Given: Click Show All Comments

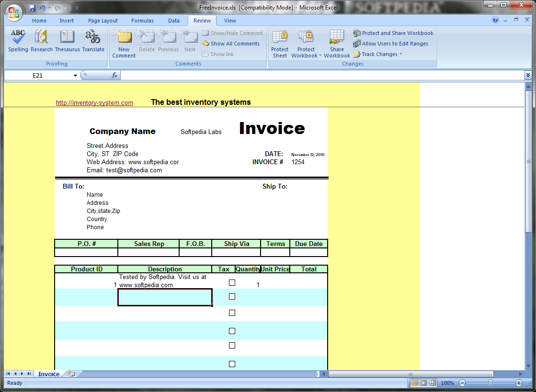Looking at the screenshot, I should [231, 44].
